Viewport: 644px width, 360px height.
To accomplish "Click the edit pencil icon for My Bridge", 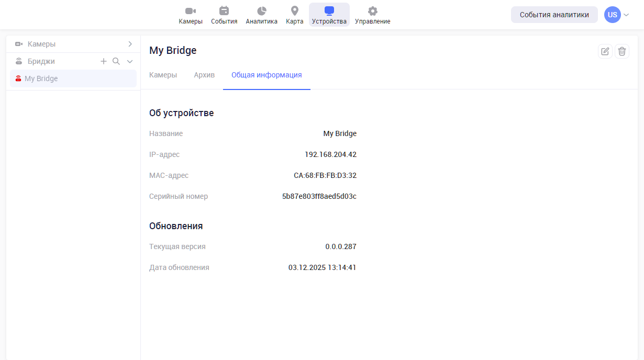I will (605, 51).
